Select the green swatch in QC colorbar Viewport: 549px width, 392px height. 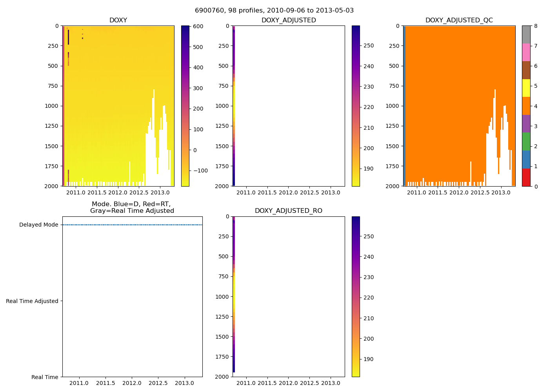click(526, 142)
